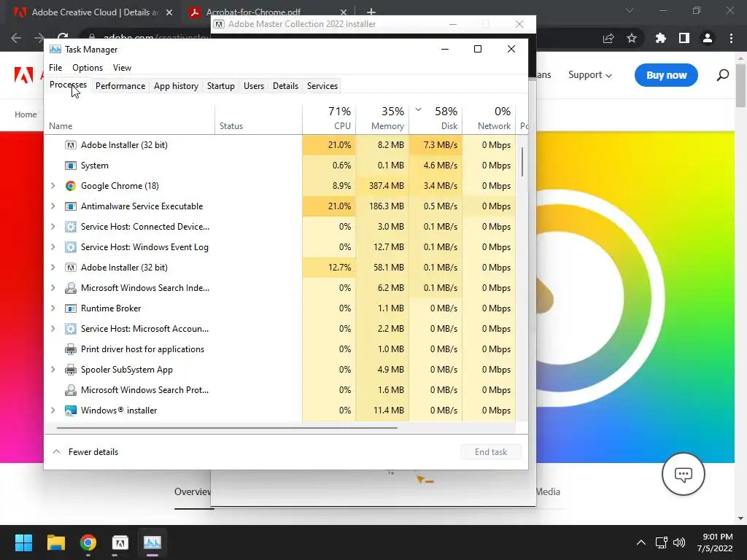Click the Antimalware Service Executable icon
The height and width of the screenshot is (560, 747).
pos(71,206)
